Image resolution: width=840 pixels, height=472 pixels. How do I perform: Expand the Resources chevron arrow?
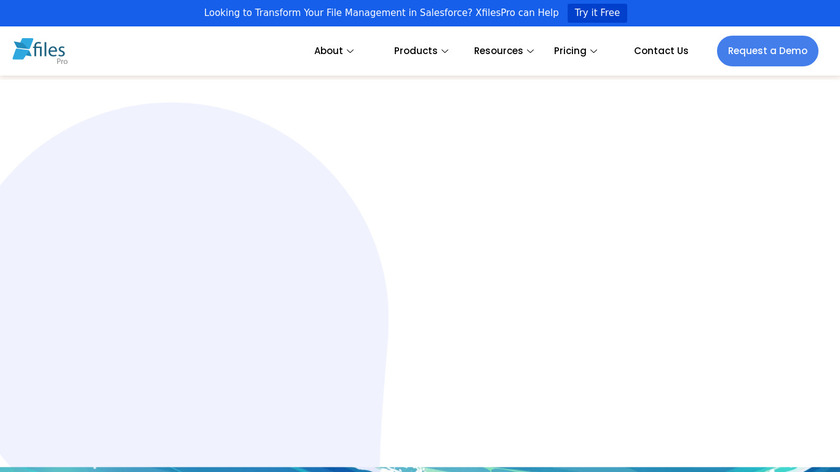point(531,52)
